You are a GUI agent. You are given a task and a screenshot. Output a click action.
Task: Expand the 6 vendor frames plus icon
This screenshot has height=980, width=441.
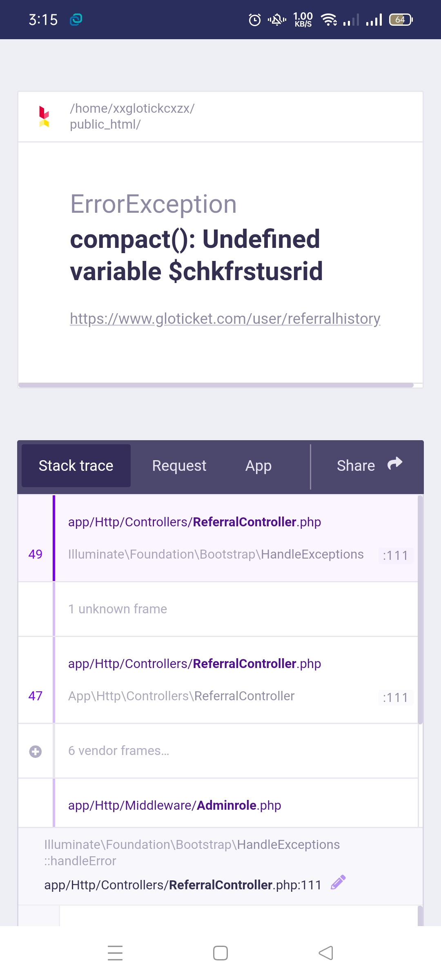click(x=36, y=751)
